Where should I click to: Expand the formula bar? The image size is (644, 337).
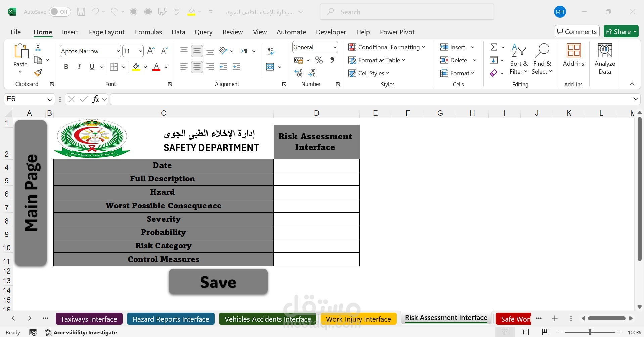click(x=636, y=99)
